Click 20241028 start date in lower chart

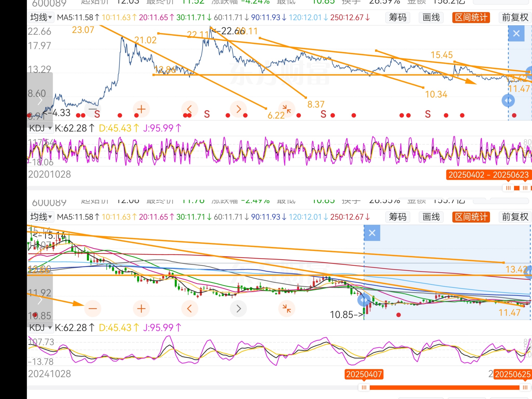(49, 374)
